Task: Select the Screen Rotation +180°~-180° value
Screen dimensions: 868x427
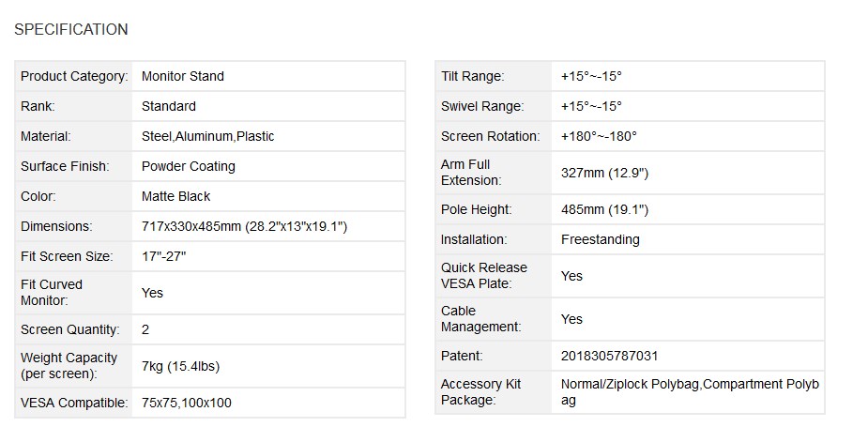Action: 599,136
